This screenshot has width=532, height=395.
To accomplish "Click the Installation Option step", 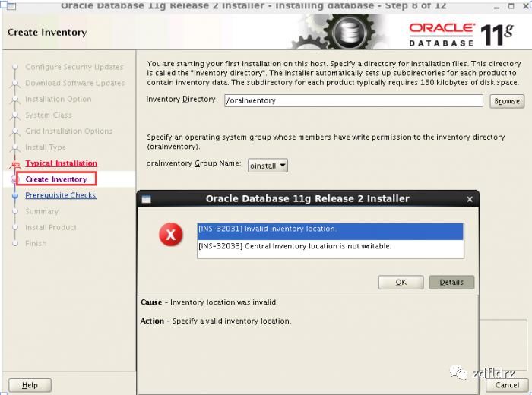I will [x=59, y=99].
